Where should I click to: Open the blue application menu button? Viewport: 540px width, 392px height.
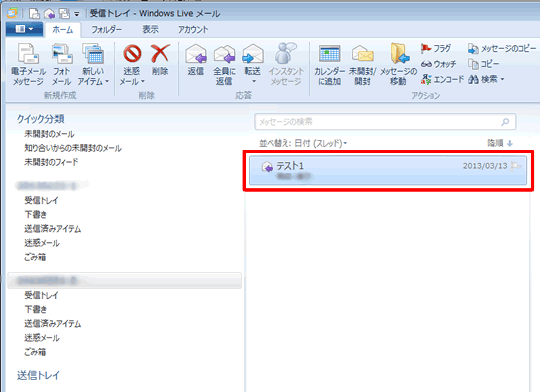24,29
